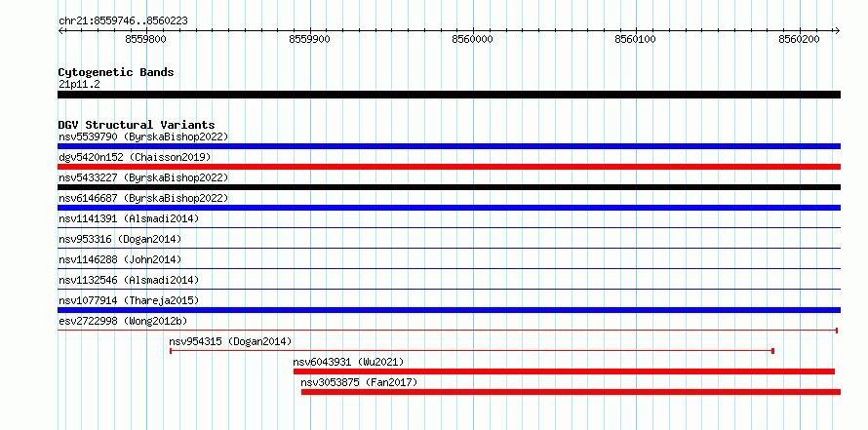Click the Cytogenetic Bands track title
Screen dimensions: 868x430
point(116,72)
